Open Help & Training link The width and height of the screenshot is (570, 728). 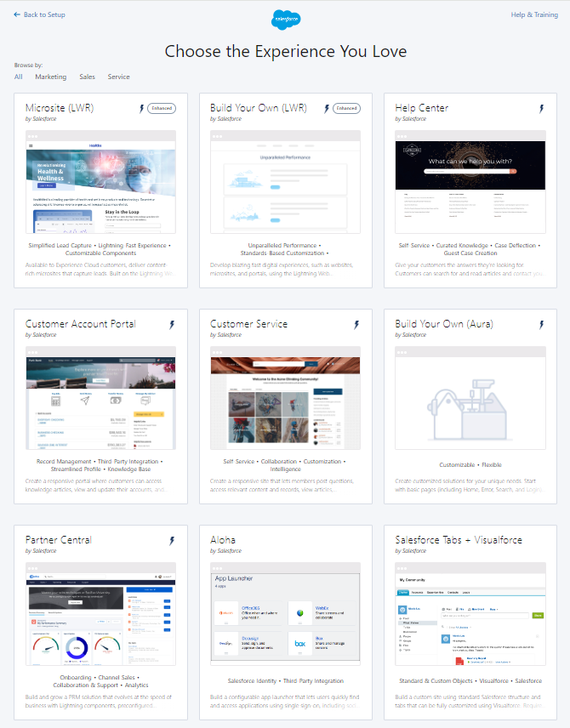tap(534, 14)
